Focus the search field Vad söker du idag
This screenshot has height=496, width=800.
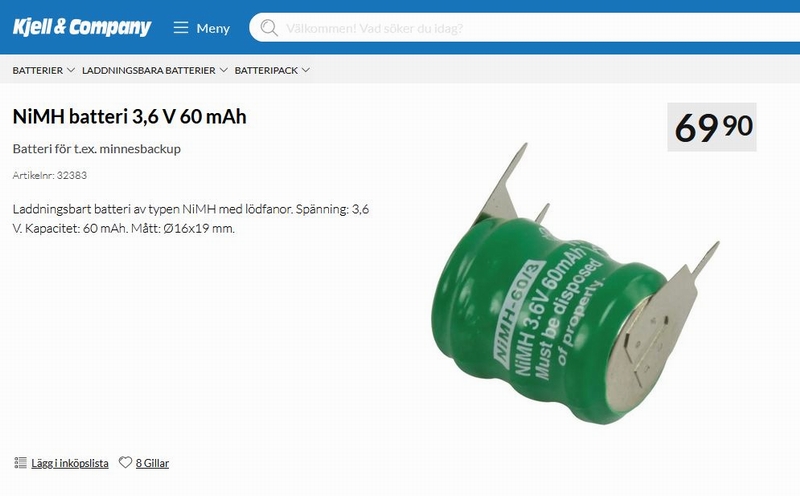coord(524,28)
